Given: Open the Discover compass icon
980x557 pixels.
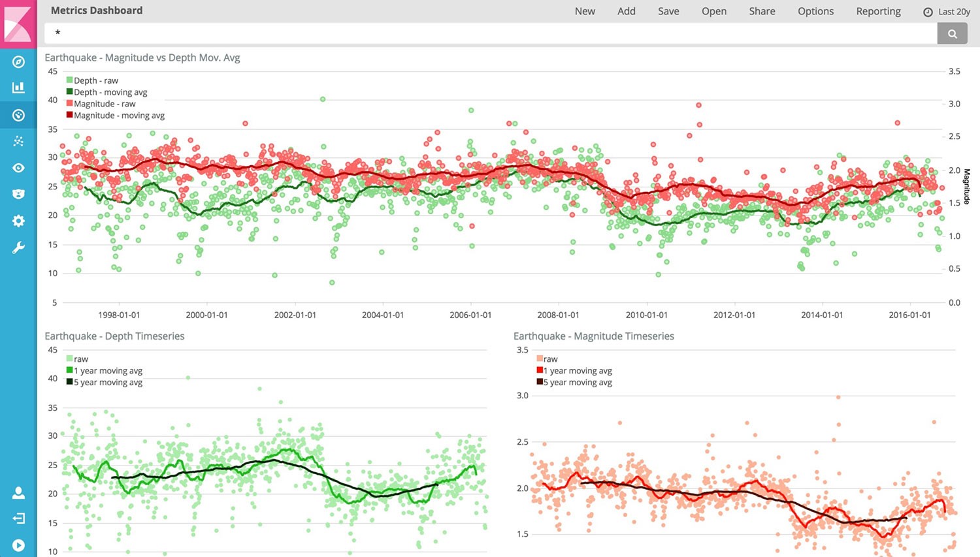Looking at the screenshot, I should click(x=18, y=62).
